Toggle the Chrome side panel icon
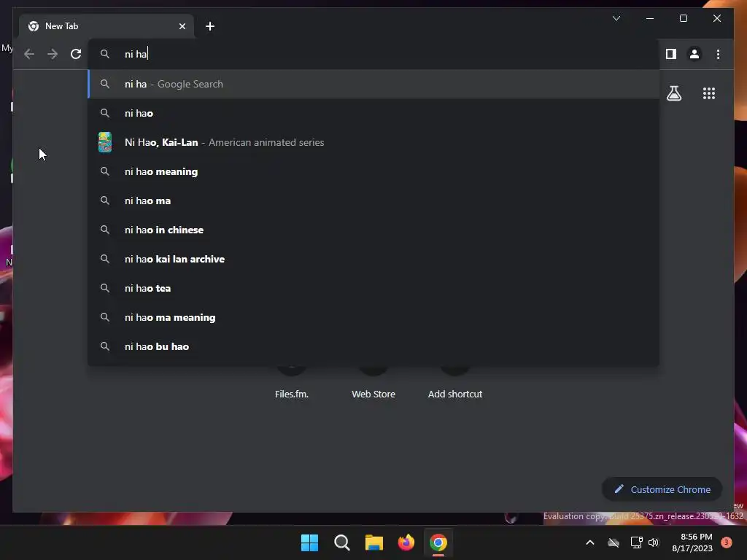The height and width of the screenshot is (560, 747). coord(671,54)
